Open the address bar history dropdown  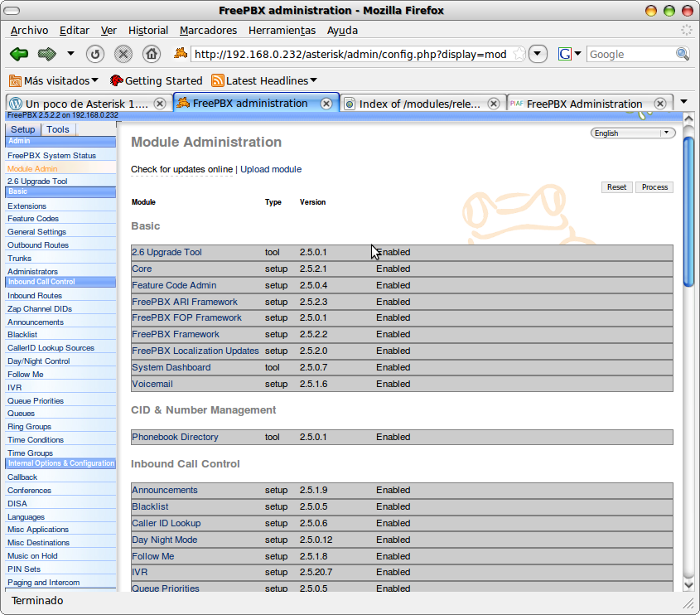(x=538, y=52)
